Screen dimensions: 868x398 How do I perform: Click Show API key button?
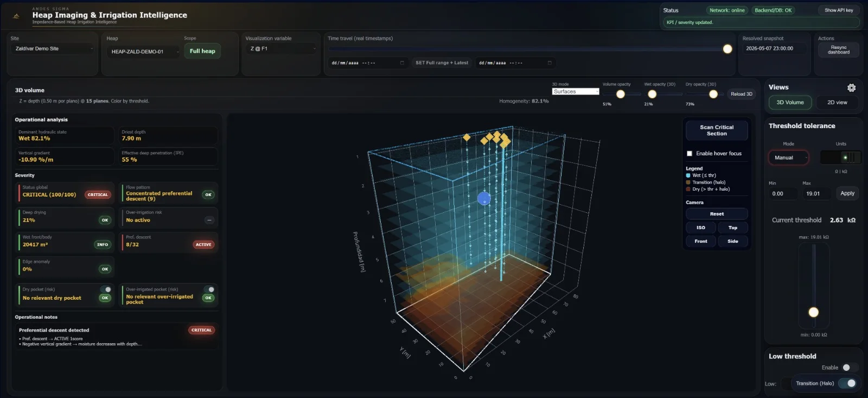[x=839, y=10]
